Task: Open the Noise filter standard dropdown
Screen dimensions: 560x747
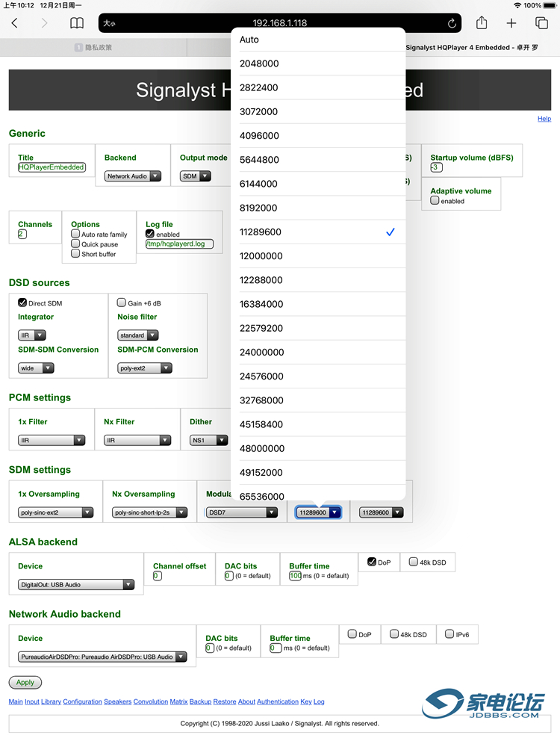Action: [x=138, y=335]
